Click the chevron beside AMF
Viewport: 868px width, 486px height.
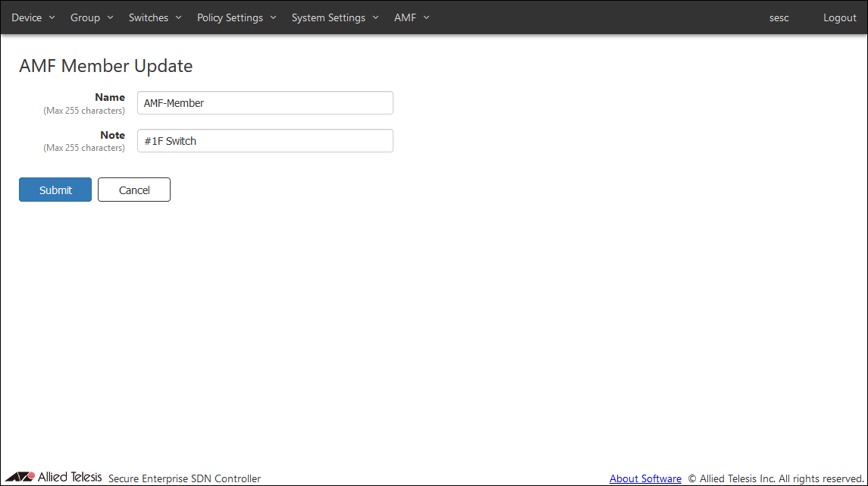pyautogui.click(x=426, y=17)
